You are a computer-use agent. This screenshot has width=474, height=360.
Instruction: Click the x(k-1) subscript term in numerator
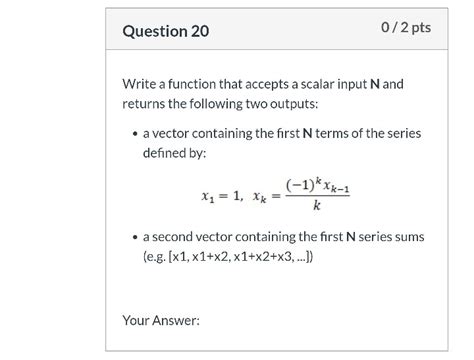[336, 187]
